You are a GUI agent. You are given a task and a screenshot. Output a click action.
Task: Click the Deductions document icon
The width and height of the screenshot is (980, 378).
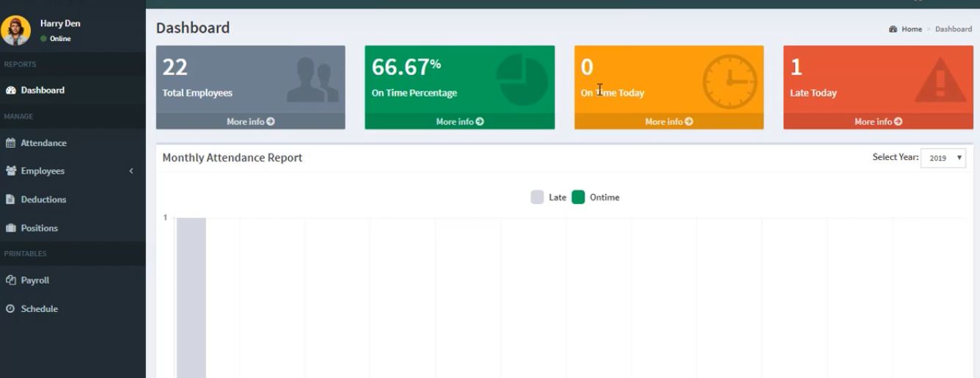click(10, 200)
